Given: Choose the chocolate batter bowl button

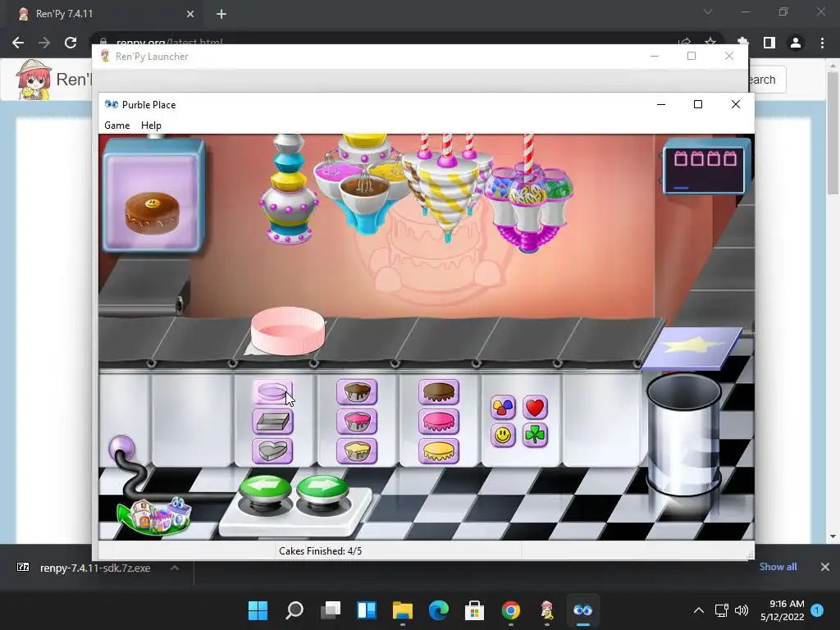Looking at the screenshot, I should 357,391.
